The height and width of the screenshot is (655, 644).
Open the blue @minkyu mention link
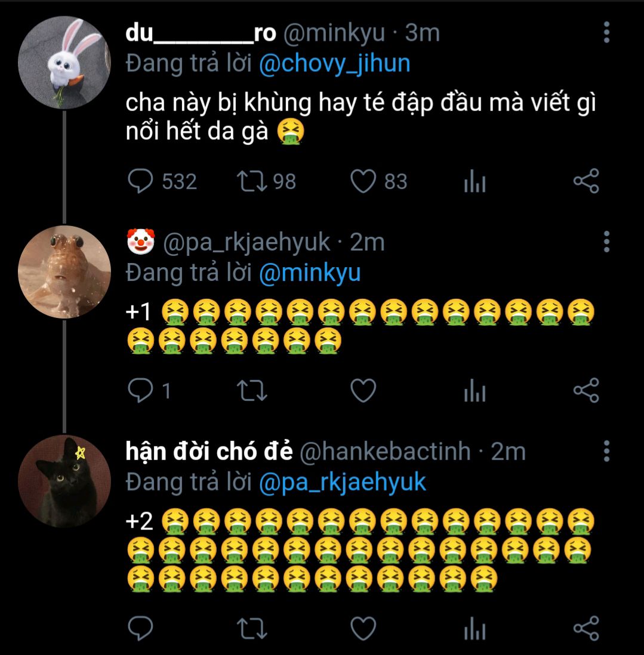tap(310, 273)
